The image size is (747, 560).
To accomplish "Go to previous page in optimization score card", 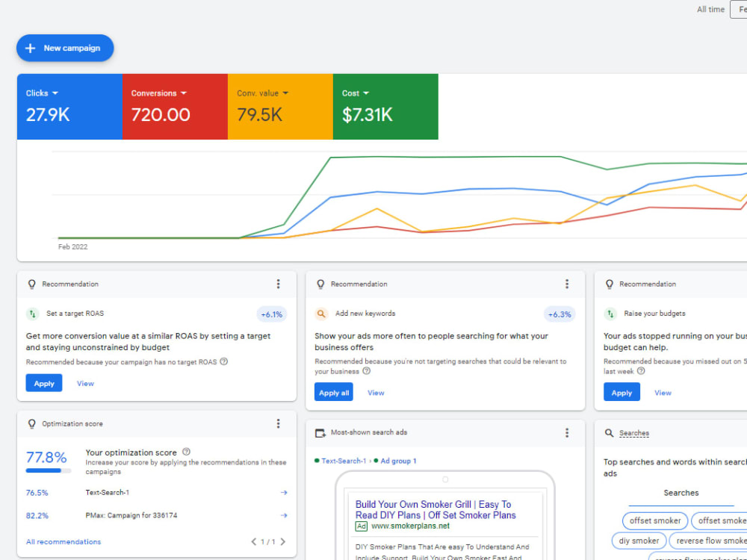I will (254, 542).
